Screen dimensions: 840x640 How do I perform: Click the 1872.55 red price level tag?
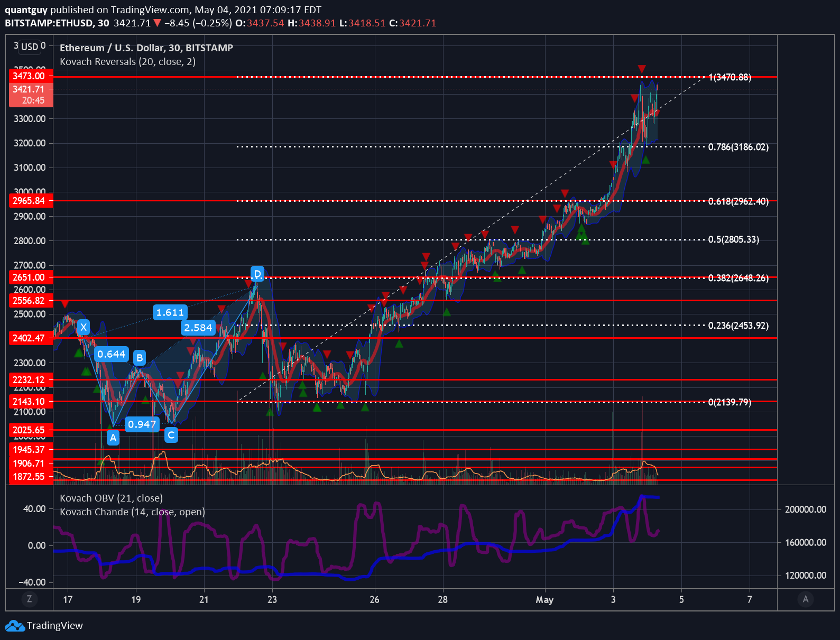[x=31, y=476]
